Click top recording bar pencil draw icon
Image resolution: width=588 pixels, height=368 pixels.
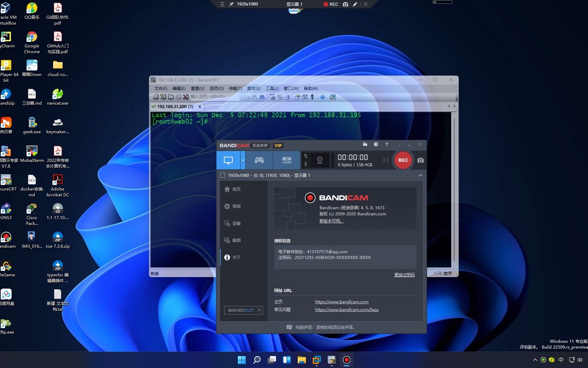355,4
